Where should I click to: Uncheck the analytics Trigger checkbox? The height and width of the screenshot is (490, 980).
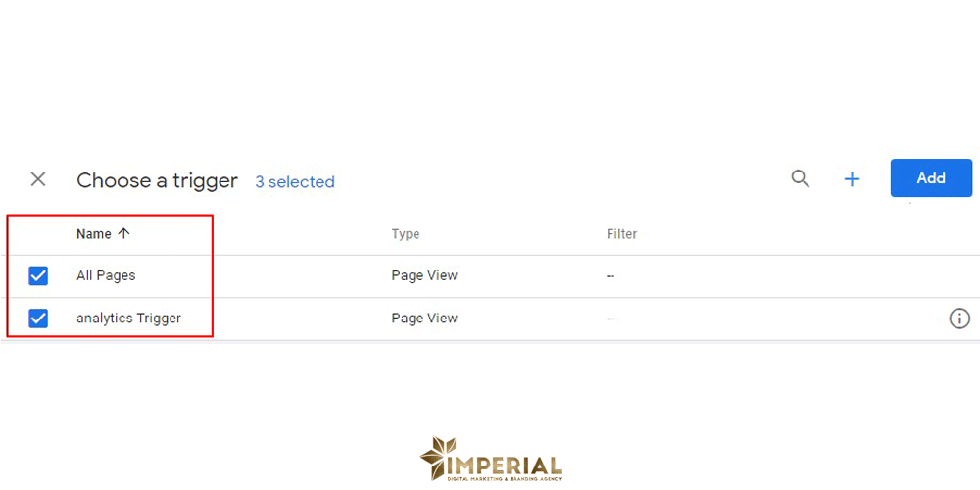(x=38, y=318)
